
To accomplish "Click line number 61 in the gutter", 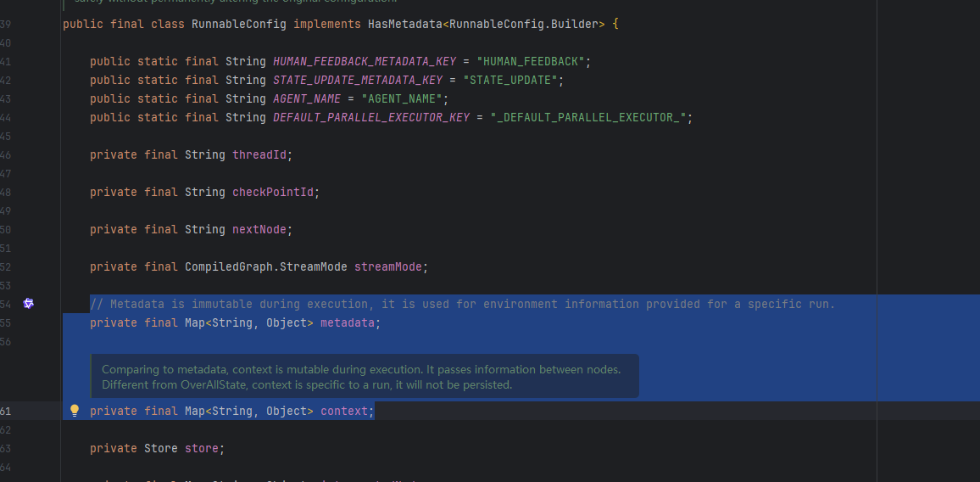I will pyautogui.click(x=5, y=412).
